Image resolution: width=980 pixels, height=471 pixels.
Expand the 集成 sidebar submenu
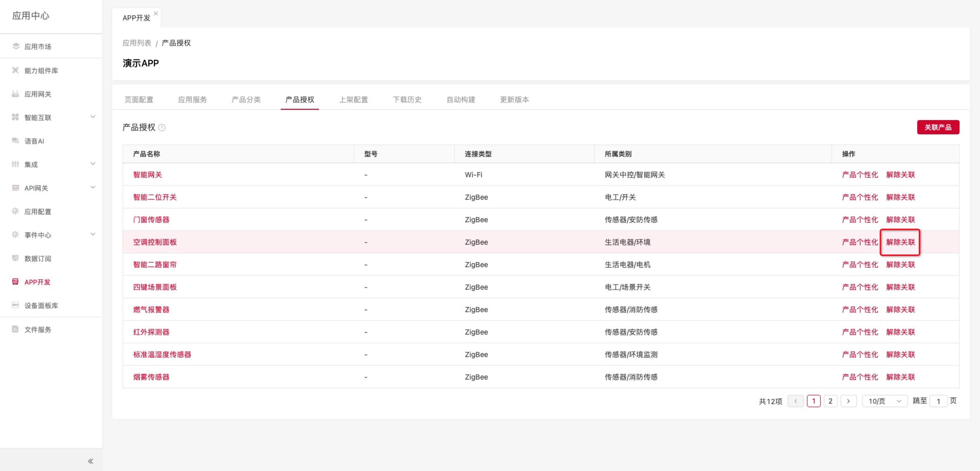click(x=93, y=164)
